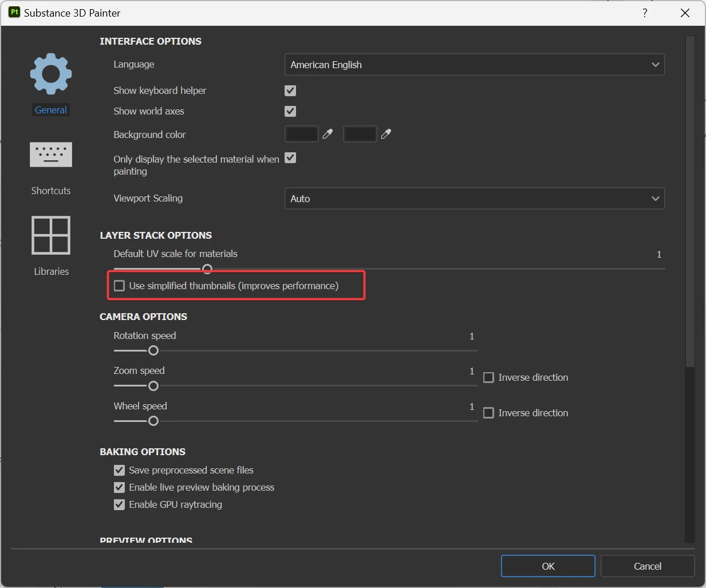Switch to the Libraries tab label
The height and width of the screenshot is (588, 706).
click(51, 271)
